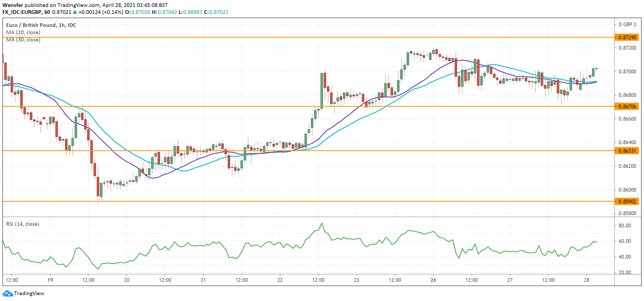Viewport: 644px width, 301px height.
Task: Select the GBP currency label on price axis
Action: click(x=628, y=24)
